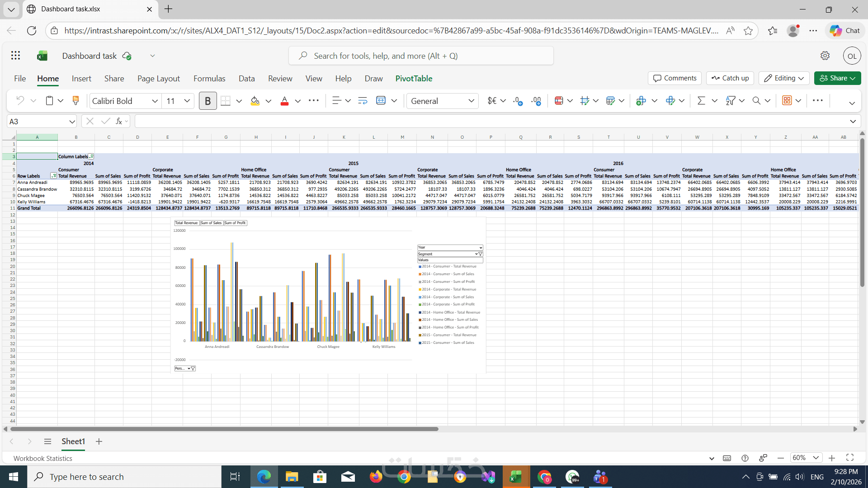
Task: Click the AutoSum sigma icon
Action: pos(701,101)
